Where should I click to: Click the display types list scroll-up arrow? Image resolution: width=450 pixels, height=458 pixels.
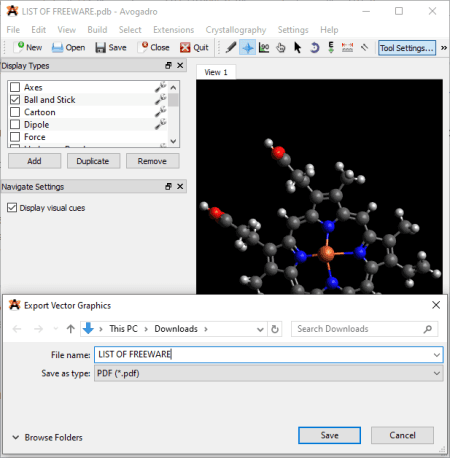[x=173, y=88]
